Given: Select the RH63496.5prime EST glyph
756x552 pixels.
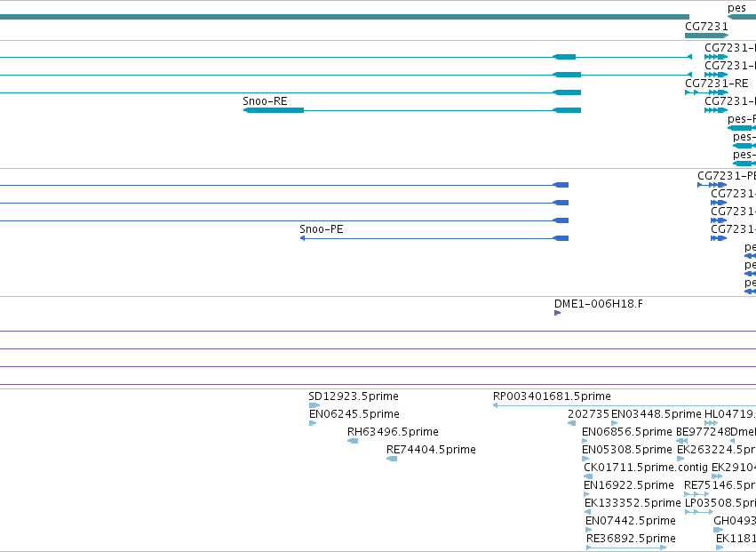Looking at the screenshot, I should (x=353, y=441).
